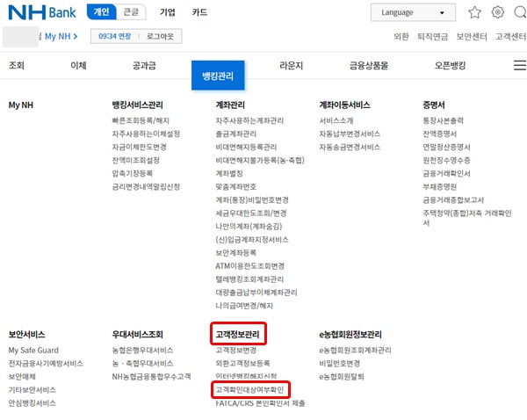Viewport: 527px width, 420px height.
Task: Open 맞춤계좌번호
Action: tap(236, 186)
